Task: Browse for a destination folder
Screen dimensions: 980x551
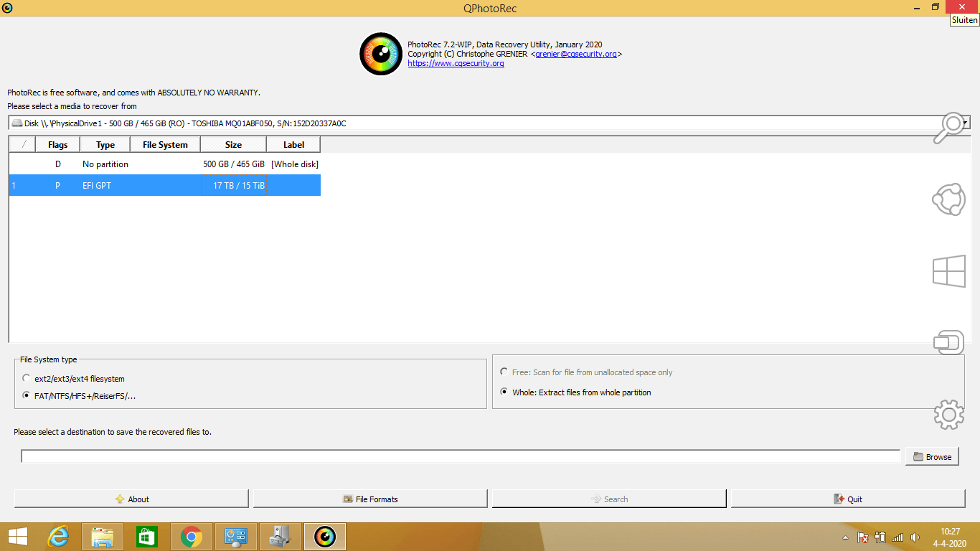Action: tap(932, 456)
